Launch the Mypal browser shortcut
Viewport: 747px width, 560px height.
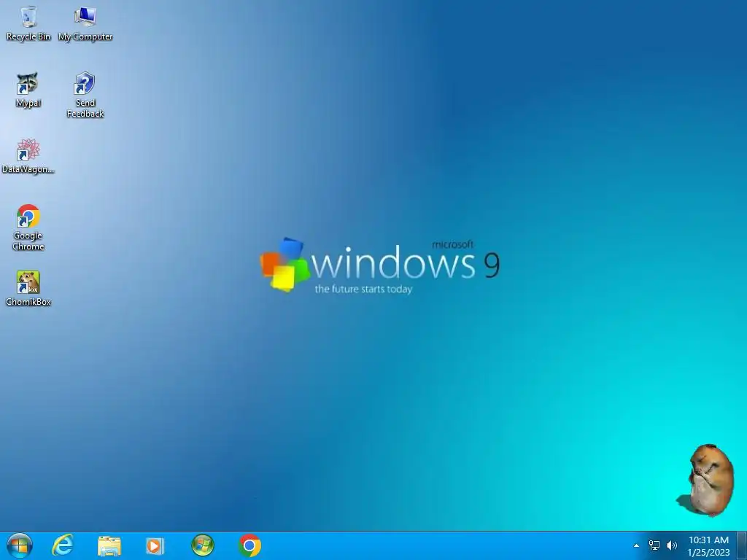tap(28, 90)
